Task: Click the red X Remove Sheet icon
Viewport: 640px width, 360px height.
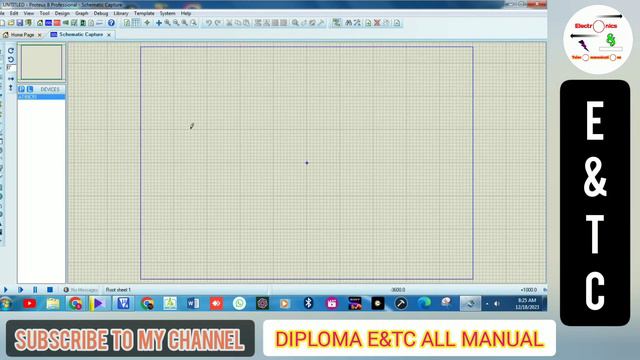Action: pyautogui.click(x=377, y=23)
